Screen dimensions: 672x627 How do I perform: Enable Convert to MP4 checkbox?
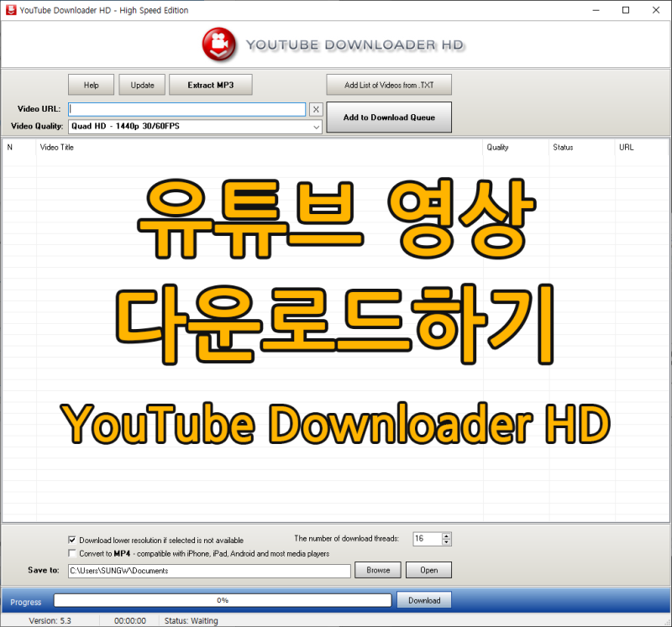72,553
